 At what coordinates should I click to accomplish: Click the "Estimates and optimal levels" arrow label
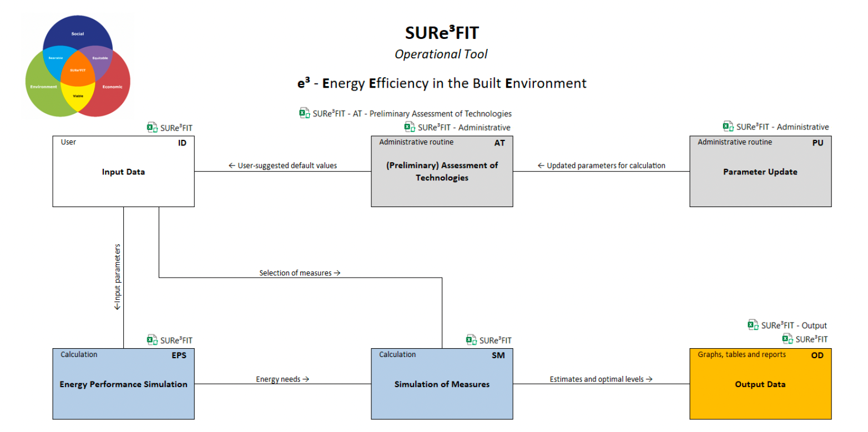pyautogui.click(x=600, y=379)
